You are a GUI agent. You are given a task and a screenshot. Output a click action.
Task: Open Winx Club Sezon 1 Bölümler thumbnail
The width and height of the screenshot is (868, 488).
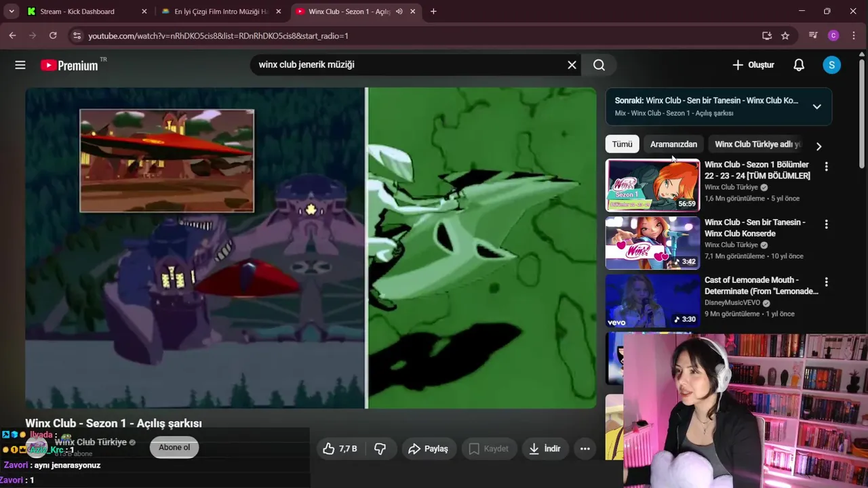click(652, 186)
